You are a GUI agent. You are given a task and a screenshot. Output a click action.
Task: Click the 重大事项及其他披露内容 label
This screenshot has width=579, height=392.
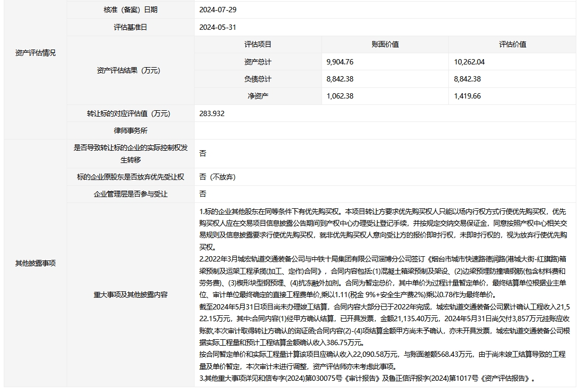pyautogui.click(x=131, y=295)
